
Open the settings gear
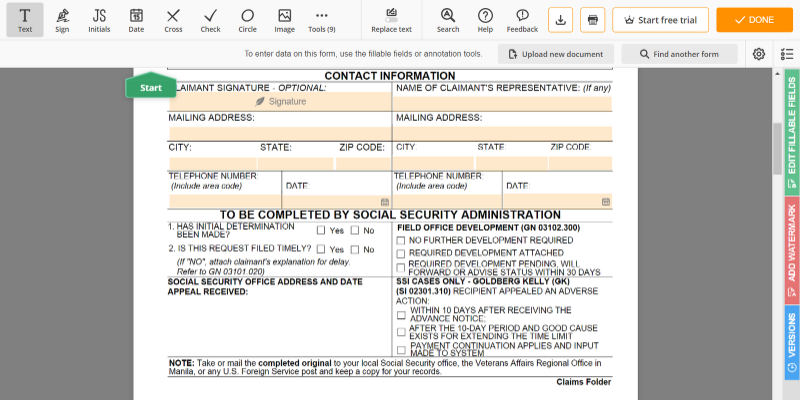tap(759, 54)
